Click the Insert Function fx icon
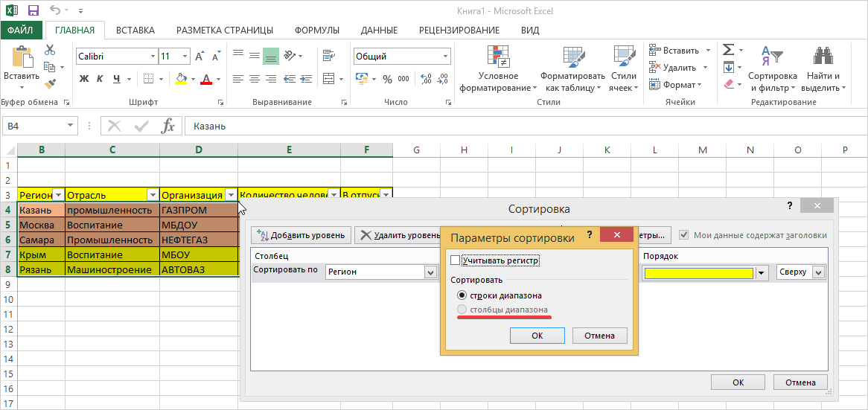The image size is (868, 410). tap(168, 126)
